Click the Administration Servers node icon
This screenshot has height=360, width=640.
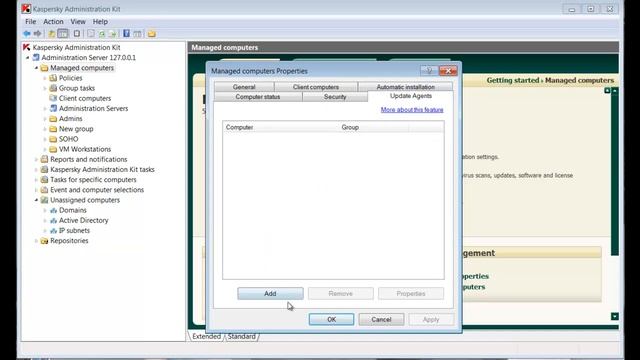53,109
